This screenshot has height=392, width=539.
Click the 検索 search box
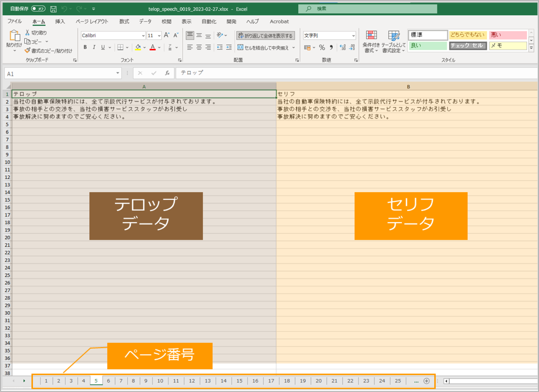pos(367,9)
